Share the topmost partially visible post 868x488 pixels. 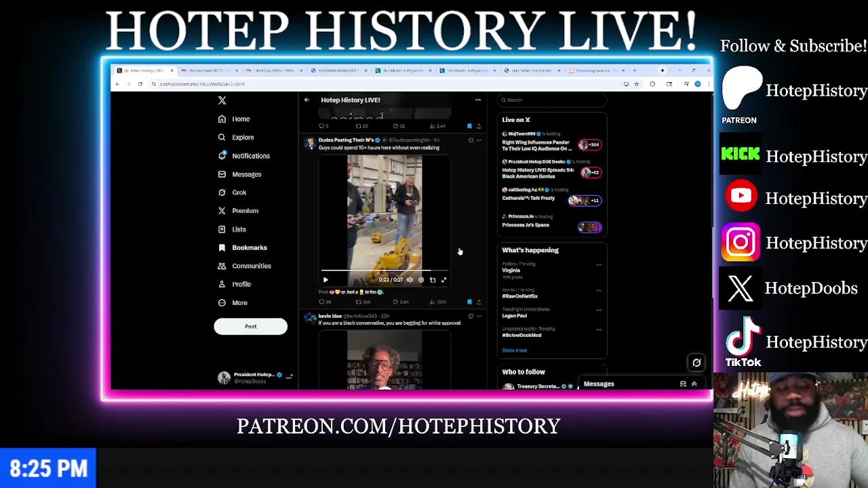479,126
